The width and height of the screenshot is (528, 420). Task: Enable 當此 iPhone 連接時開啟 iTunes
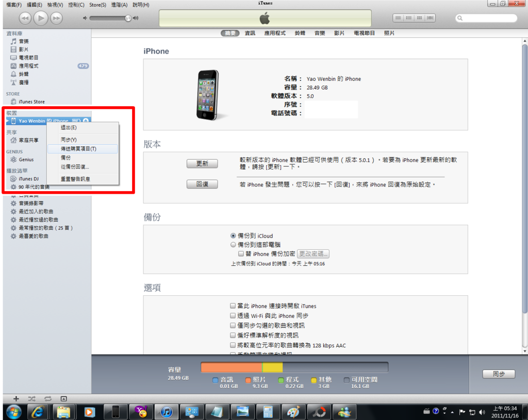[233, 306]
